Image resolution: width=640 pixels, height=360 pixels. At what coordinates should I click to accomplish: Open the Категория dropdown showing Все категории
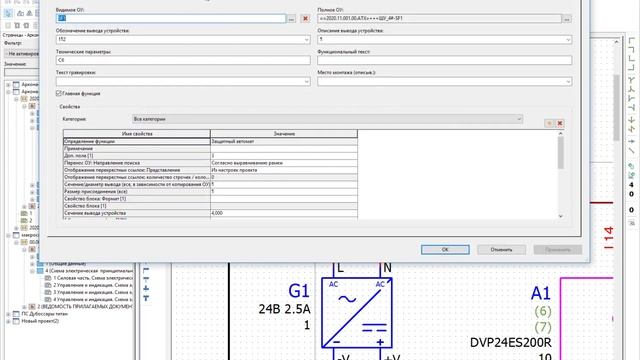coord(327,119)
